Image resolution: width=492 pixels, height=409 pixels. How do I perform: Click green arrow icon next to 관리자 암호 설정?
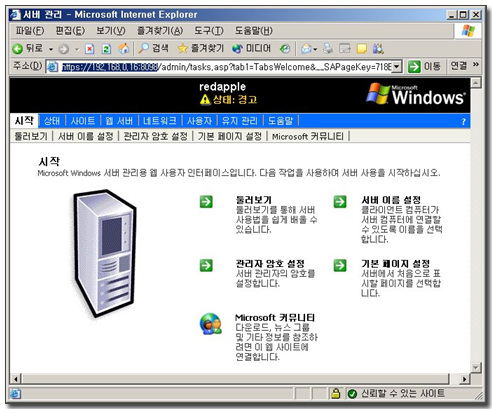(x=206, y=265)
